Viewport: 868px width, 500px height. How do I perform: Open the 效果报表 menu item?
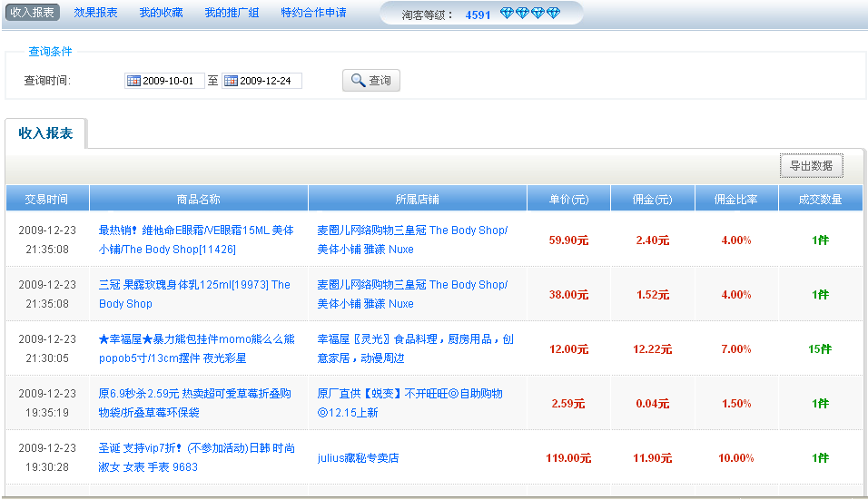(95, 12)
